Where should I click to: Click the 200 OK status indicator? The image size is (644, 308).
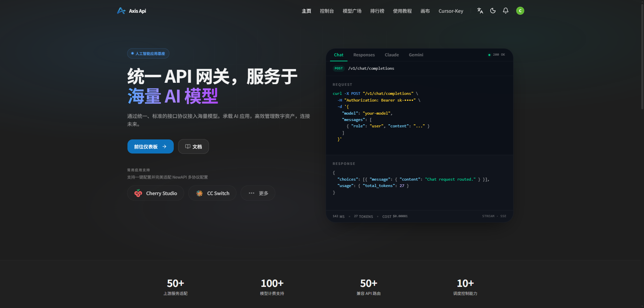[497, 55]
